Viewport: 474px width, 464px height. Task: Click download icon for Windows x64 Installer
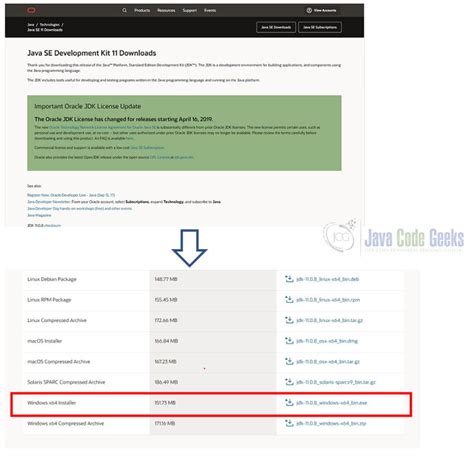click(x=289, y=403)
